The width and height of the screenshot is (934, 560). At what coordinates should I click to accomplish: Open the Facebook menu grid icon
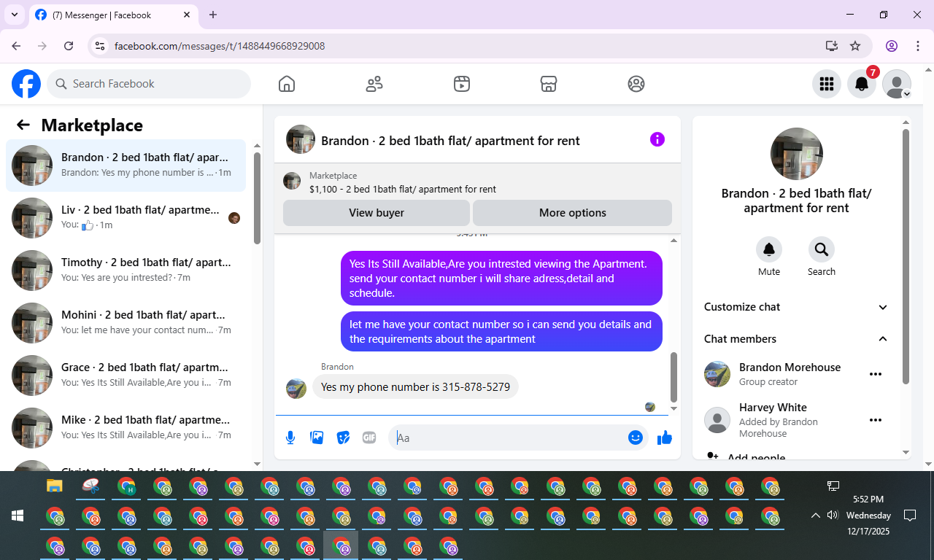tap(827, 84)
